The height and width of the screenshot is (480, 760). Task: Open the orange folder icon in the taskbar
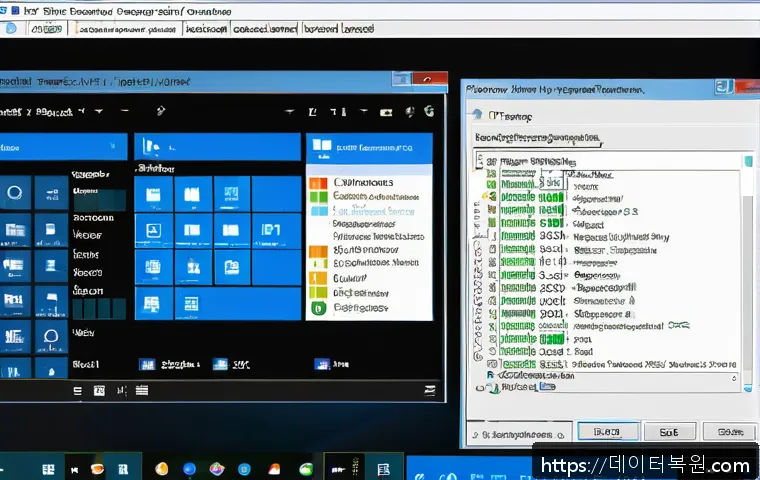click(276, 468)
